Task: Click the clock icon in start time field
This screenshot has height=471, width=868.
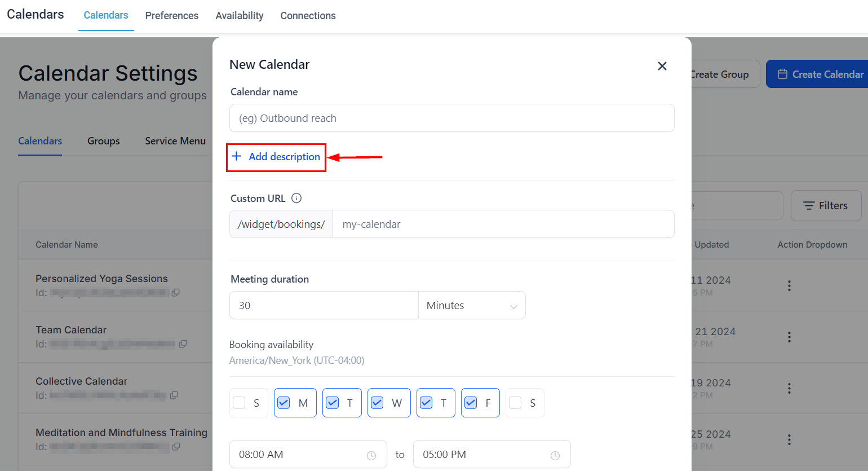Action: 371,455
